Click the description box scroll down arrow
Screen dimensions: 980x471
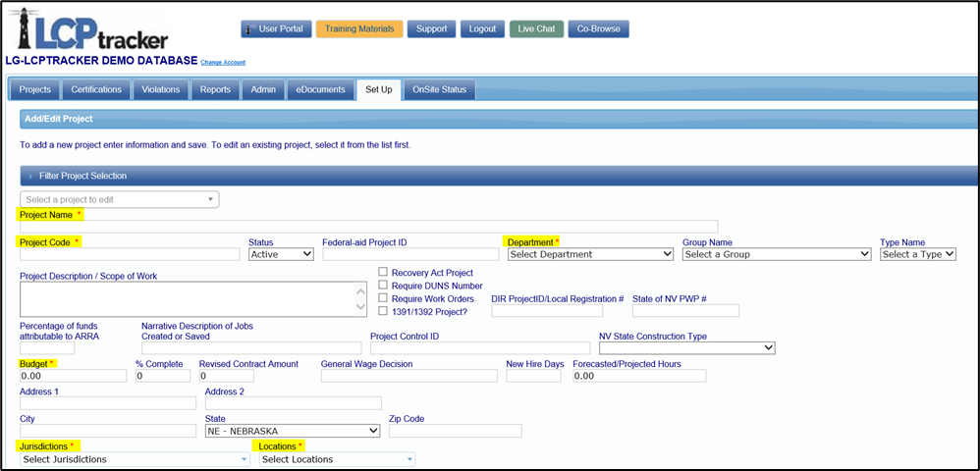[x=361, y=307]
